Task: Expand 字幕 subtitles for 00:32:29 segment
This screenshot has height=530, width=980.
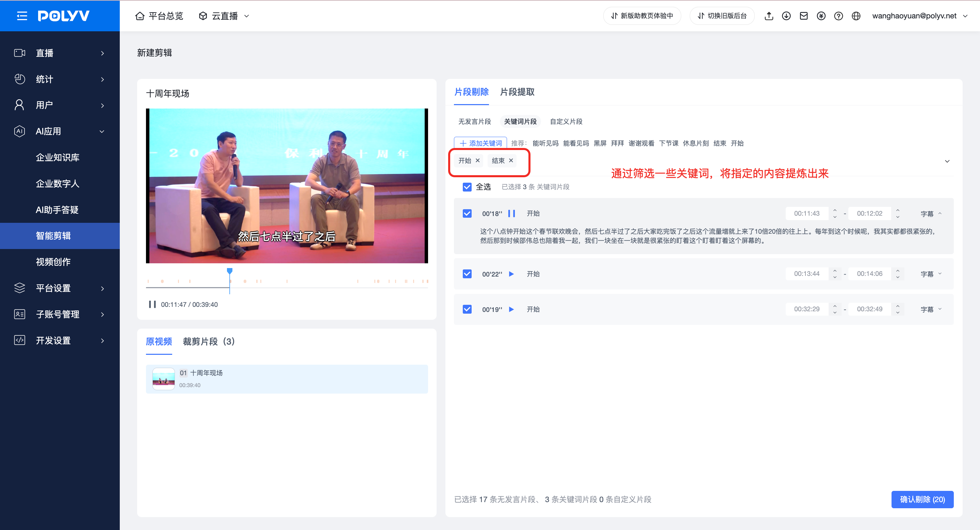Action: [x=931, y=309]
